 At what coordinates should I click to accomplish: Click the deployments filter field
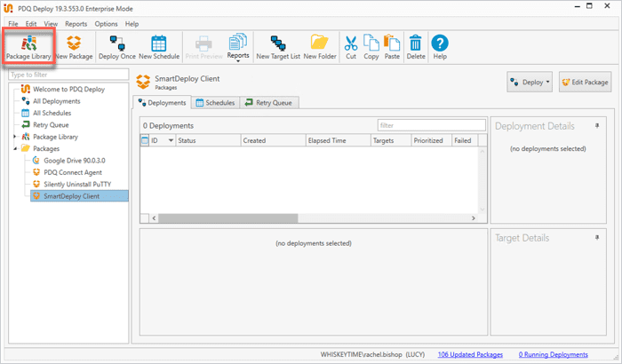pyautogui.click(x=432, y=125)
